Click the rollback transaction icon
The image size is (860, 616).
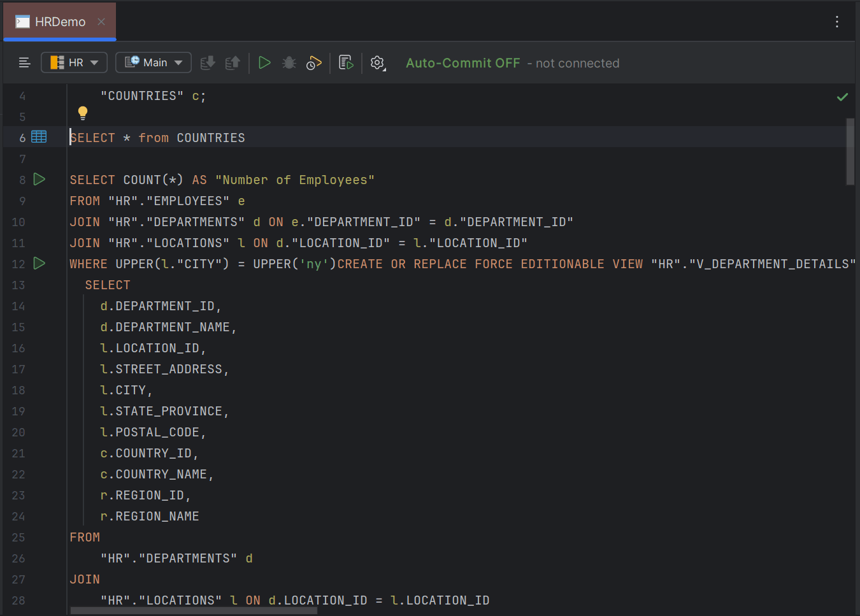[x=233, y=62]
